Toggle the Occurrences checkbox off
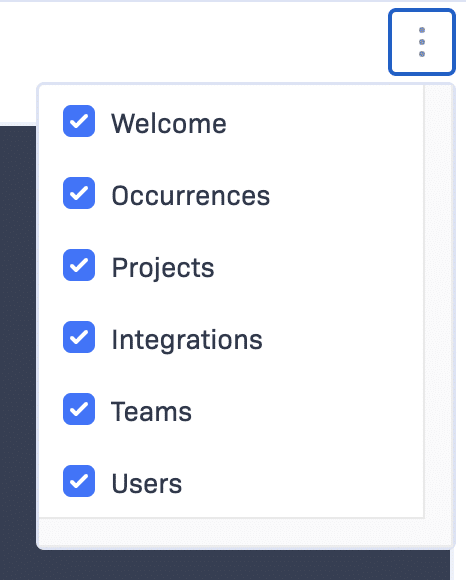The width and height of the screenshot is (466, 580). pyautogui.click(x=79, y=193)
